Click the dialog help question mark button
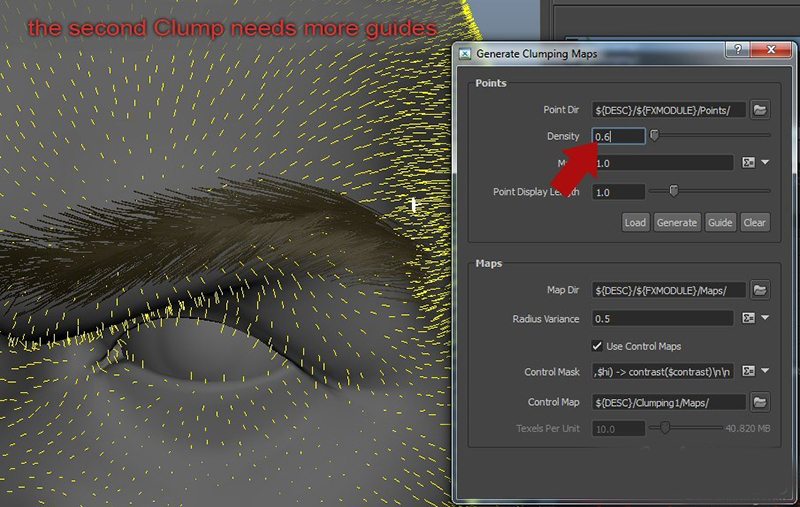The height and width of the screenshot is (507, 800). coord(738,49)
